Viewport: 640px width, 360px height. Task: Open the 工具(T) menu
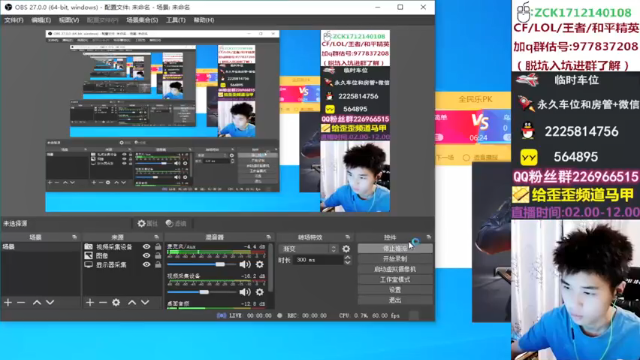[x=176, y=20]
